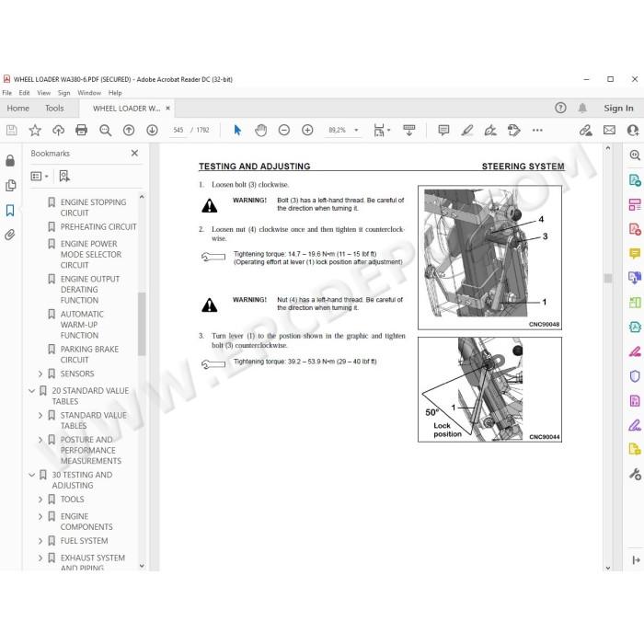
Task: Open more tools ellipsis menu
Action: click(x=537, y=131)
